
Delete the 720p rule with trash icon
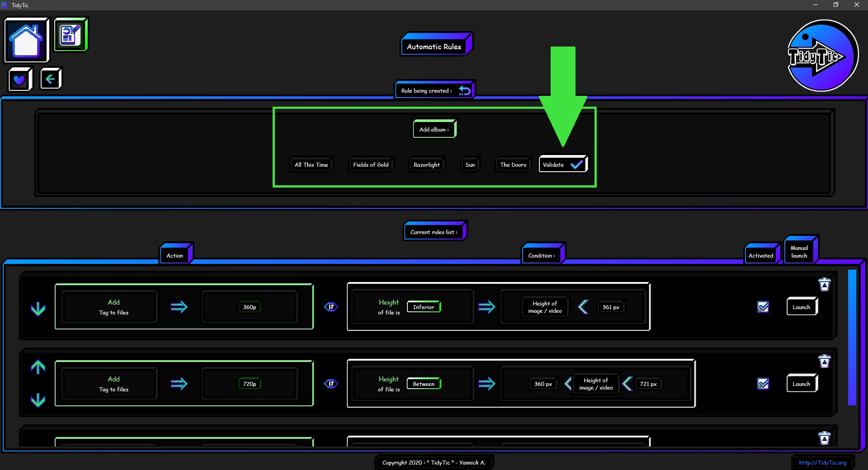pos(825,361)
